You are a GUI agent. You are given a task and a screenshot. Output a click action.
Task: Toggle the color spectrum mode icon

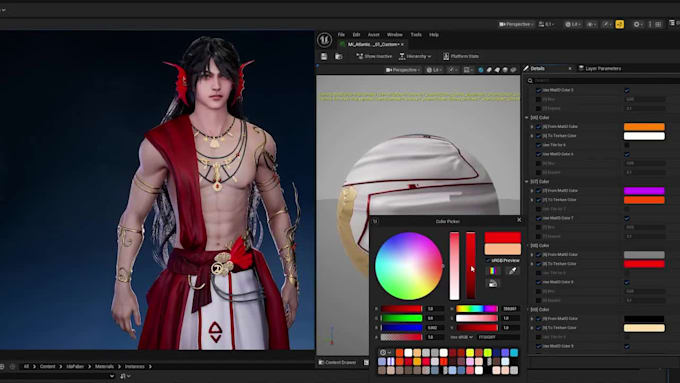tap(493, 271)
